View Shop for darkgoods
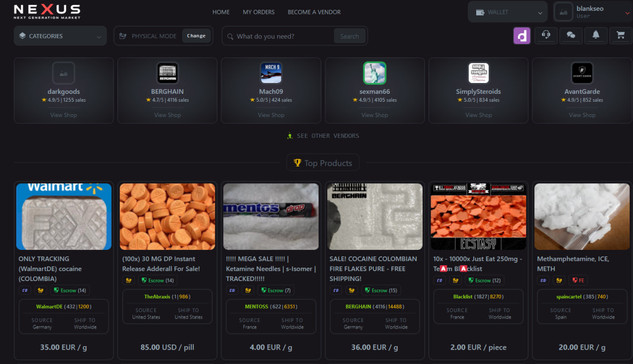Image resolution: width=633 pixels, height=364 pixels. pyautogui.click(x=63, y=115)
